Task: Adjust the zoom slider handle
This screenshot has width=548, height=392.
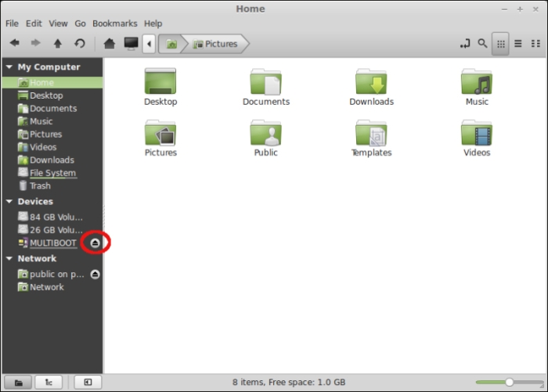Action: point(509,382)
